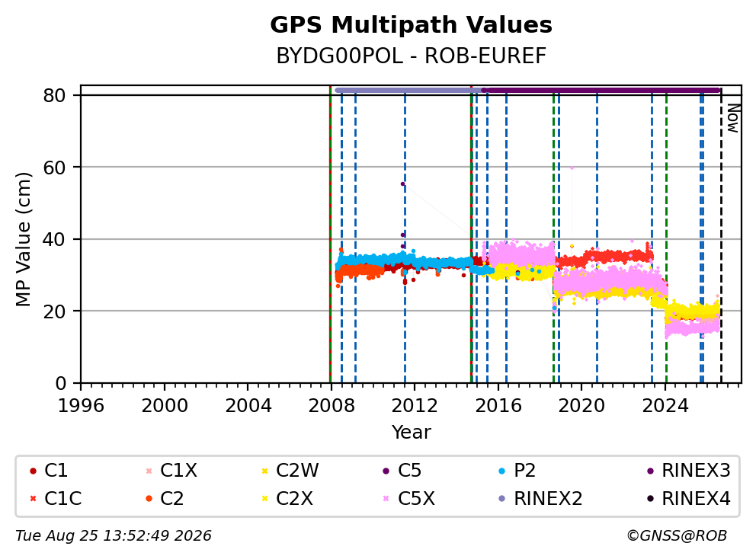Click the 'Year' x-axis label
Image resolution: width=756 pixels, height=559 pixels.
pos(411,433)
